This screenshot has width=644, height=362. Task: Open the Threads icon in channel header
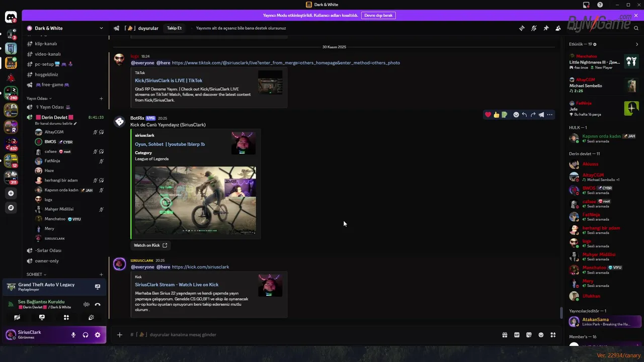tap(522, 28)
